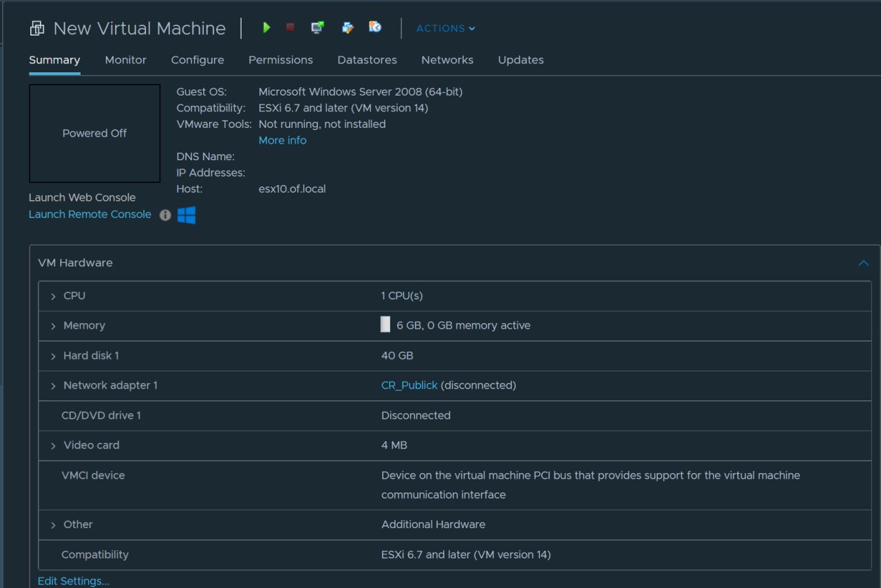
Task: Click the 4 MB video card value
Action: (x=394, y=446)
